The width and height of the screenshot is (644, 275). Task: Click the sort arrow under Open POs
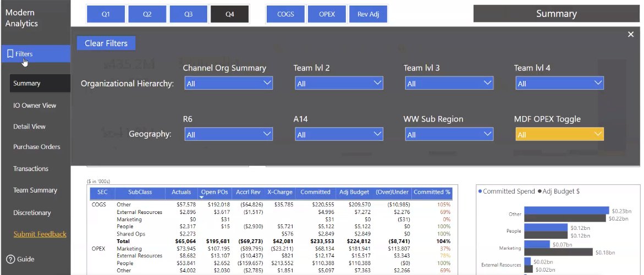[x=202, y=197]
